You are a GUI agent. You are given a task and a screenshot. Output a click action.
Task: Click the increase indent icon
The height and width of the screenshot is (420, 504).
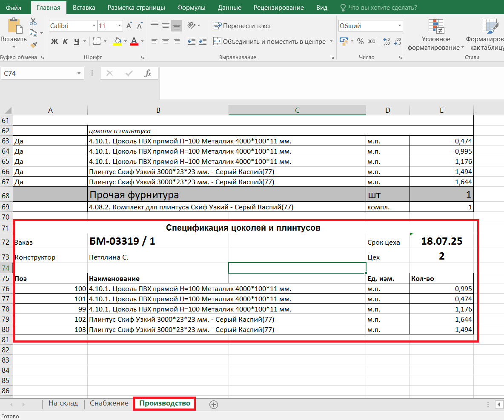203,41
